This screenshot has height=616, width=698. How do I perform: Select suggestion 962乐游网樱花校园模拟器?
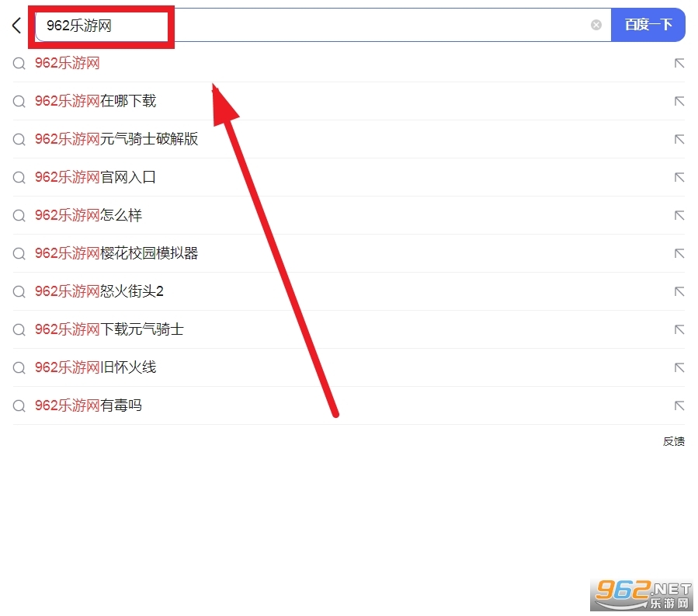click(x=116, y=253)
